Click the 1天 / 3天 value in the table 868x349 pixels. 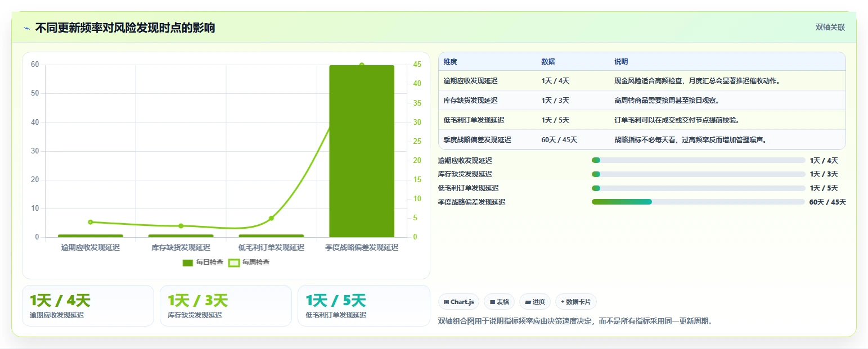coord(555,101)
